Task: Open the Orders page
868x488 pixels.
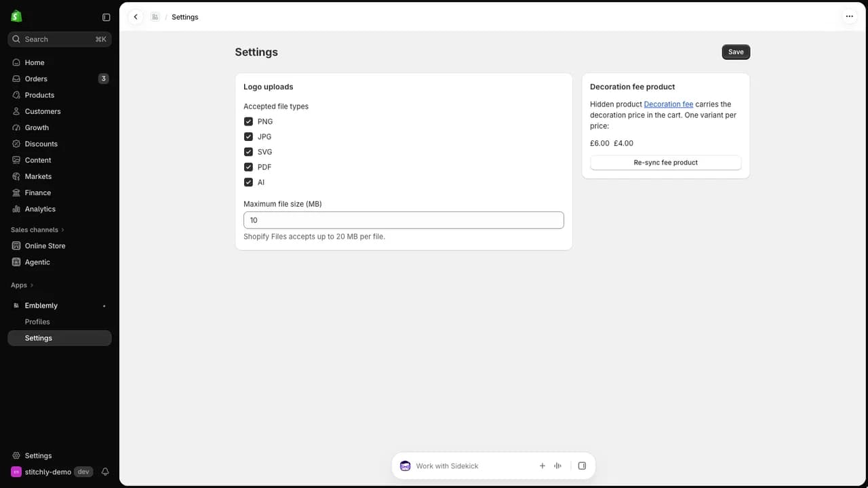Action: (60, 79)
